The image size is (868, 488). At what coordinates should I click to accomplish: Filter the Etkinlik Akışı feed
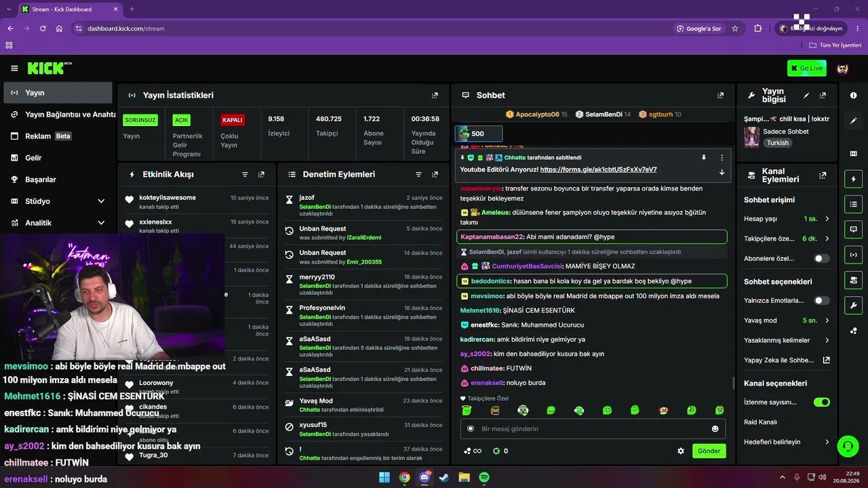(245, 174)
